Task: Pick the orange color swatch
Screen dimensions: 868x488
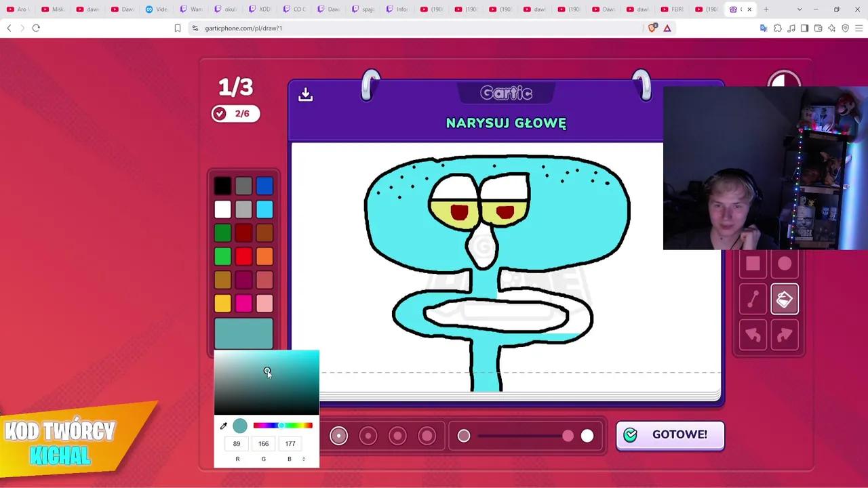Action: [264, 256]
